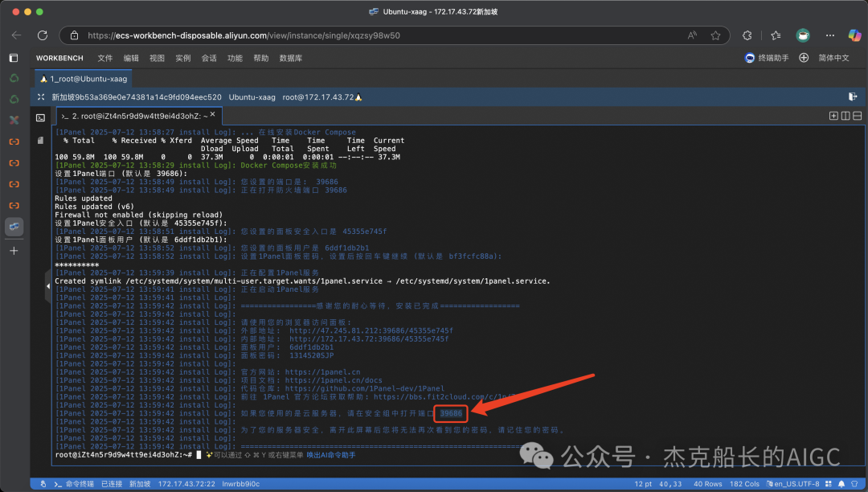Close the root@iZt4n5r9d9w4tt9ei4d3ohZ terminal tab
The height and width of the screenshot is (492, 868).
[212, 115]
